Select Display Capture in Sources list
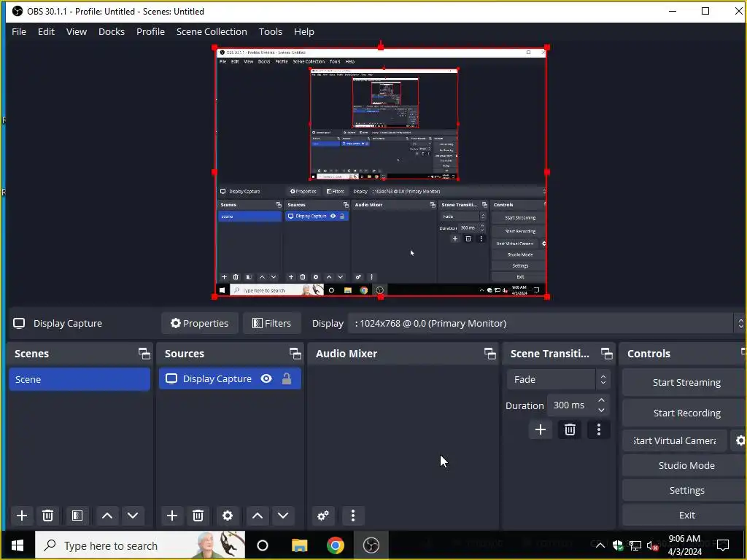747x560 pixels. (230, 379)
